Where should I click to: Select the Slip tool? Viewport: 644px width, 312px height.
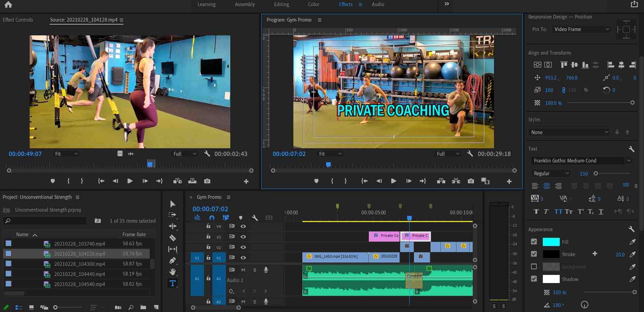pos(172,249)
